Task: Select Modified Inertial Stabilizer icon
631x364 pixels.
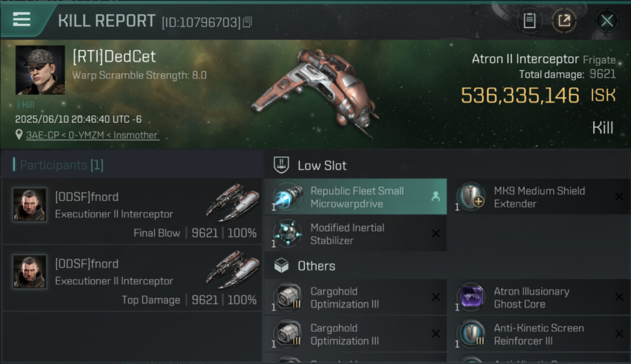Action: 287,233
